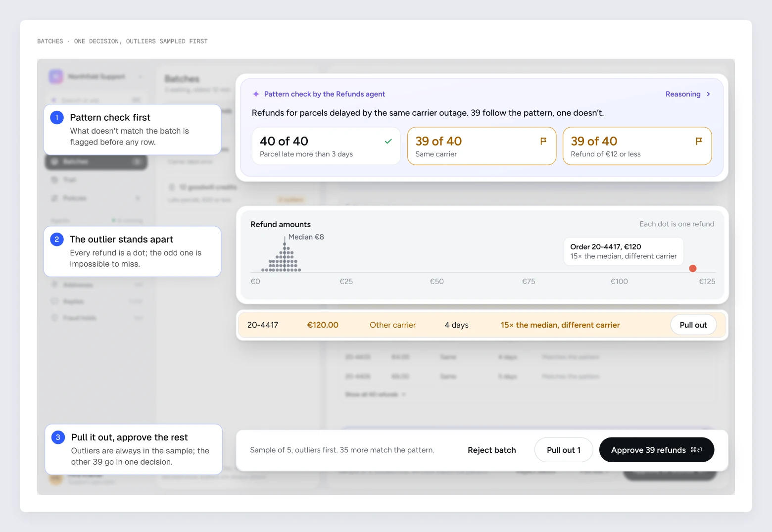Click 'Other carrier' in the outlier row
772x532 pixels.
[392, 325]
